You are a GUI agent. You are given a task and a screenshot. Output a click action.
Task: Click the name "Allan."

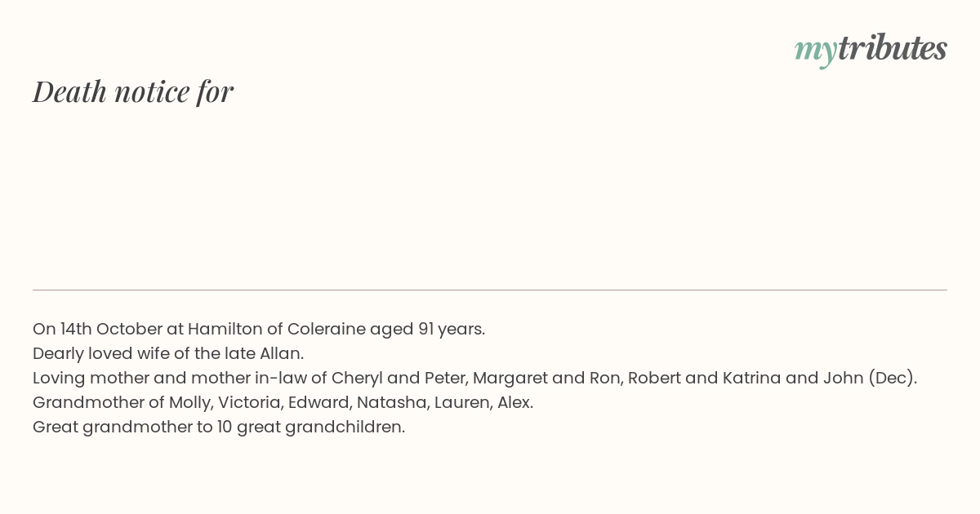point(282,353)
